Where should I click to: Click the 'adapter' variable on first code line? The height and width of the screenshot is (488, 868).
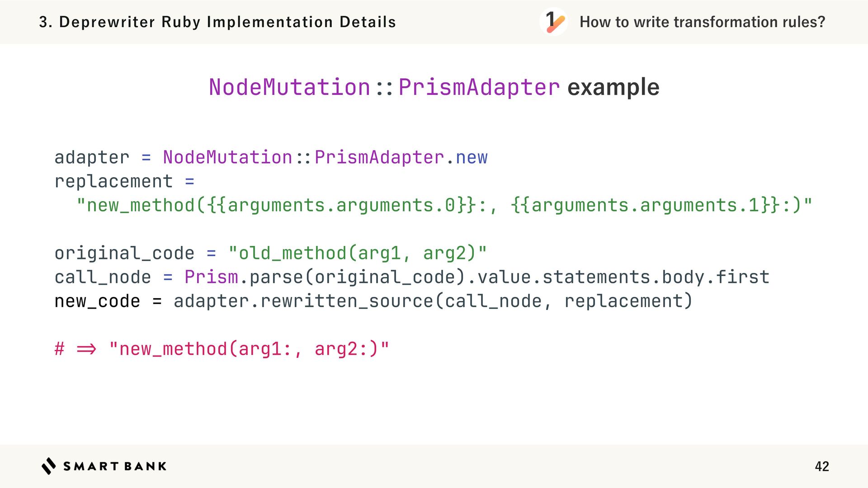92,157
